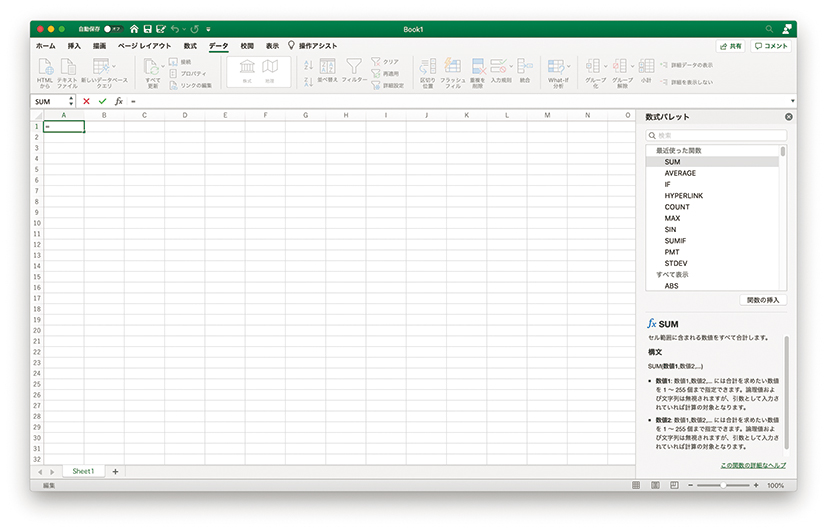Viewport: 827px width, 531px height.
Task: Switch to normal view in status bar
Action: [636, 485]
